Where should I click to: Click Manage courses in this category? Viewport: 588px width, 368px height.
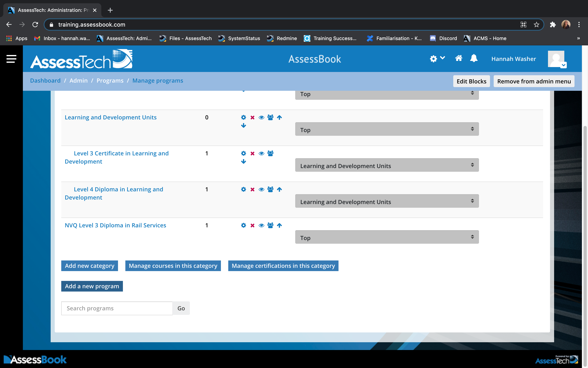pos(173,266)
